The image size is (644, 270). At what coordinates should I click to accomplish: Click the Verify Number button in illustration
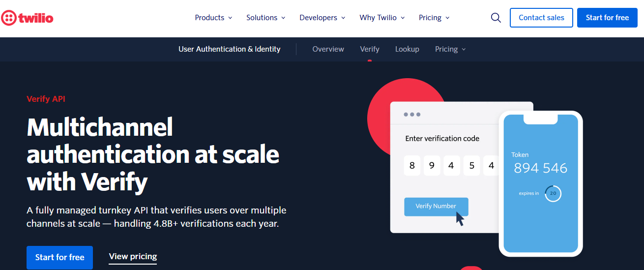[x=436, y=206]
